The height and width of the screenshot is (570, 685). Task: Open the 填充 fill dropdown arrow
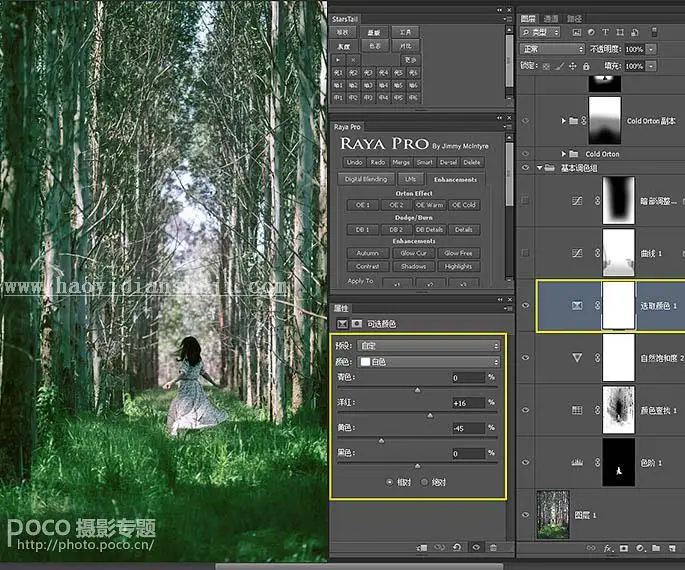(651, 66)
